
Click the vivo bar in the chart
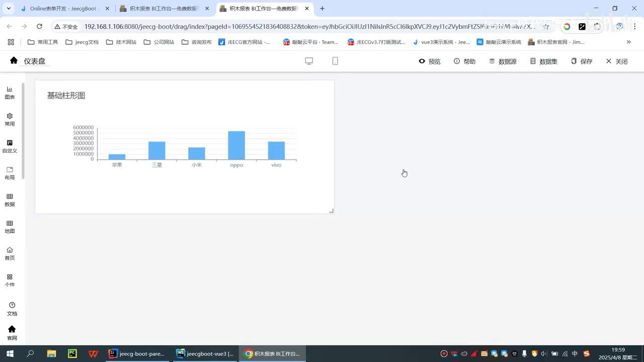click(276, 150)
